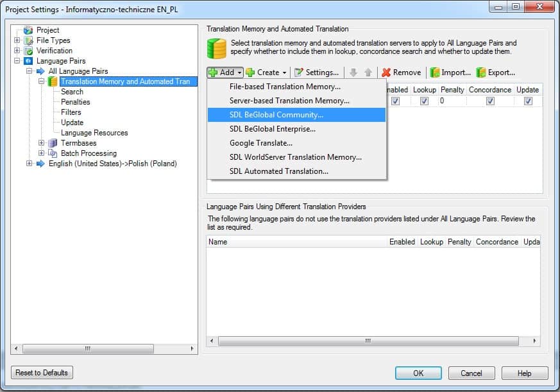Click the Export icon
This screenshot has width=560, height=392.
(x=482, y=72)
